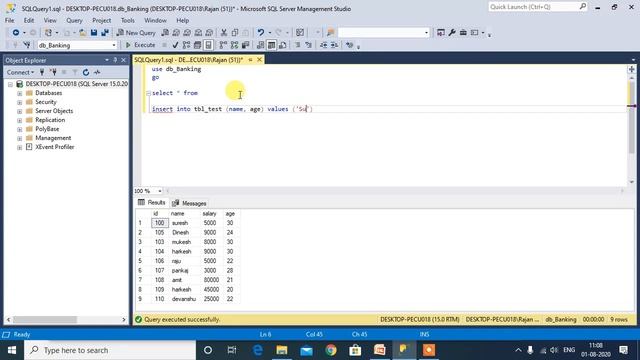Select the Replication folder in tree
640x360 pixels.
[50, 120]
